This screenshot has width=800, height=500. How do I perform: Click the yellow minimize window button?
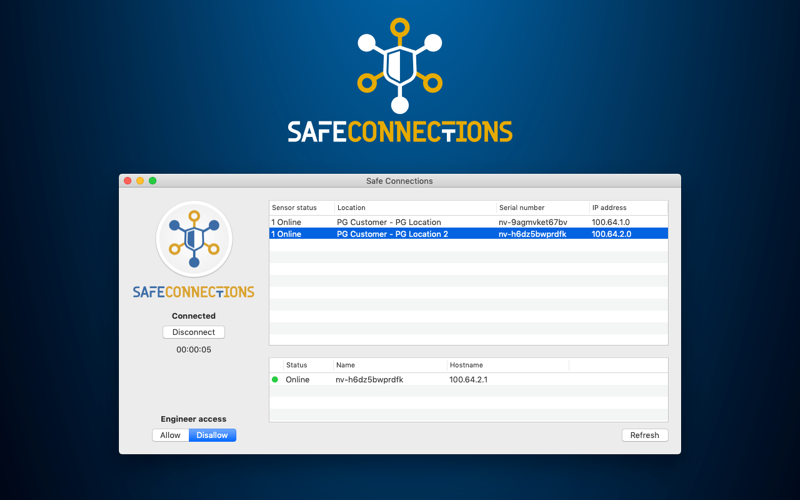click(140, 181)
